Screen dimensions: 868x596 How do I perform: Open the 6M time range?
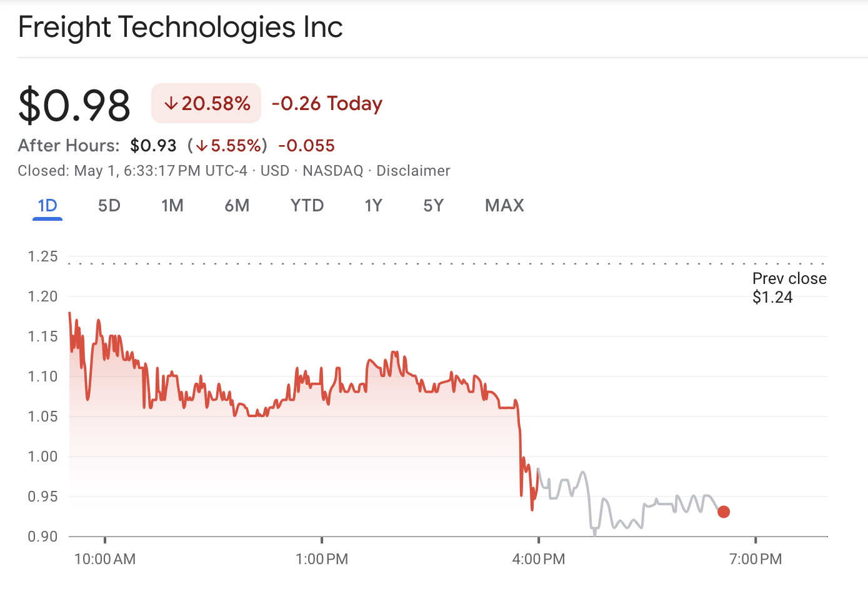[237, 205]
